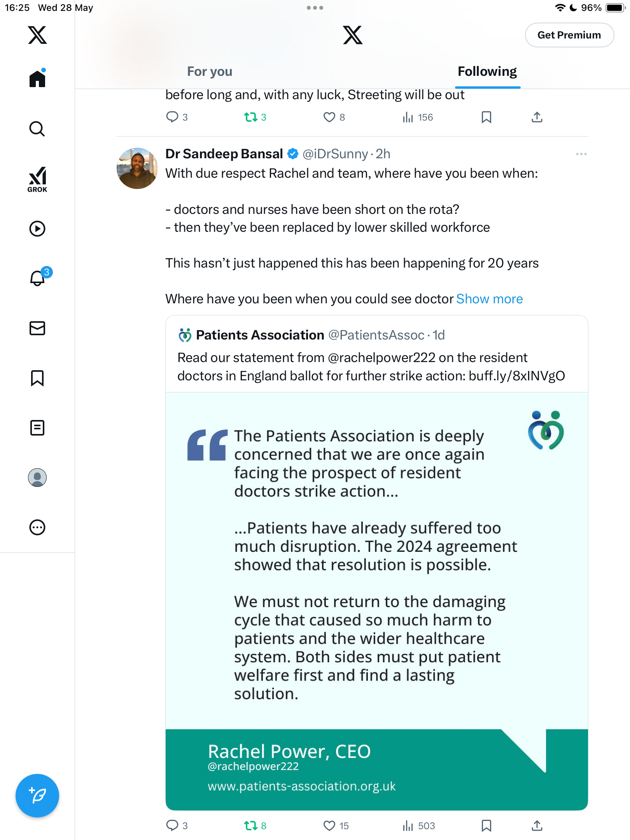
Task: Compose a new post with floating button
Action: pyautogui.click(x=37, y=796)
